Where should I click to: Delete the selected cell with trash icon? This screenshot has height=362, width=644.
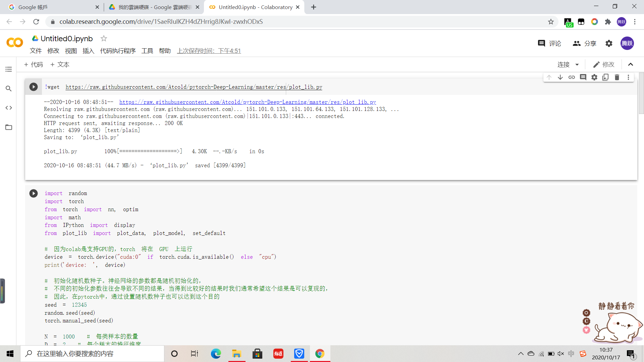tap(617, 77)
